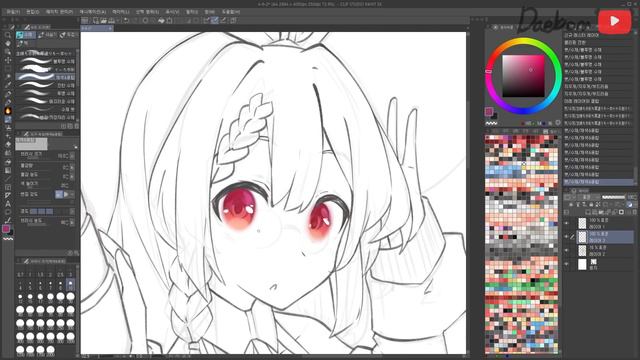Switch to the highlighted watercolor sub tool group tab

coord(25,36)
